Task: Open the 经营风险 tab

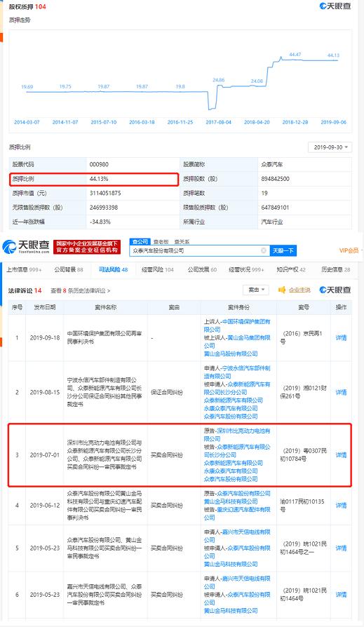Action: pyautogui.click(x=158, y=269)
